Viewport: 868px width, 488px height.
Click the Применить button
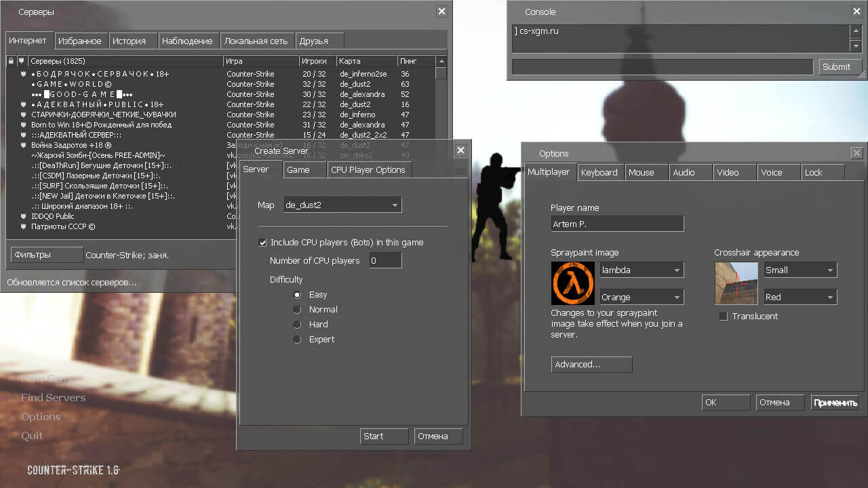(835, 403)
